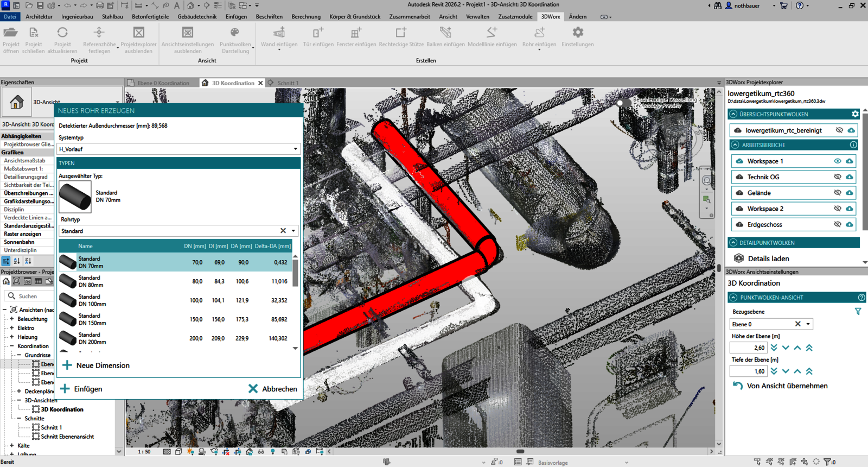Open the Ingenieurbau ribbon tab
This screenshot has height=467, width=868.
tap(77, 17)
